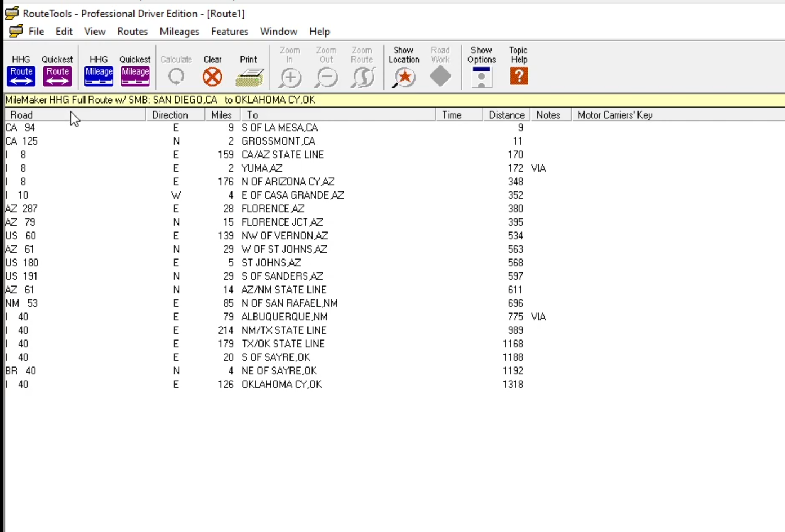The image size is (785, 532).
Task: Click the NM 53 road cell
Action: click(x=21, y=303)
